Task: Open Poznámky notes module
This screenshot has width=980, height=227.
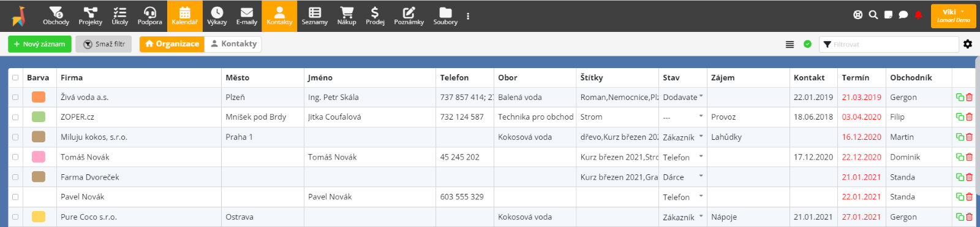Action: 409,16
